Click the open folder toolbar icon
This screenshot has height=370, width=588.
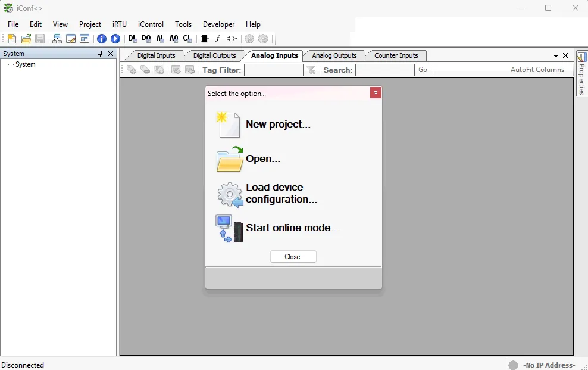[x=26, y=39]
